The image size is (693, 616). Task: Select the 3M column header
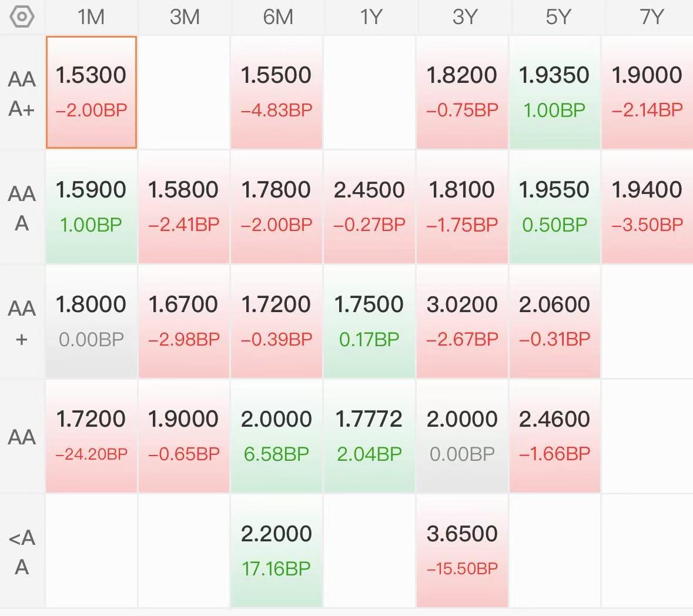185,17
